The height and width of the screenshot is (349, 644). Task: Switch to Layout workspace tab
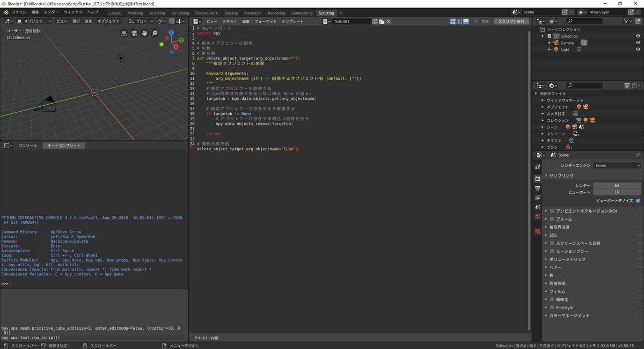[x=115, y=13]
